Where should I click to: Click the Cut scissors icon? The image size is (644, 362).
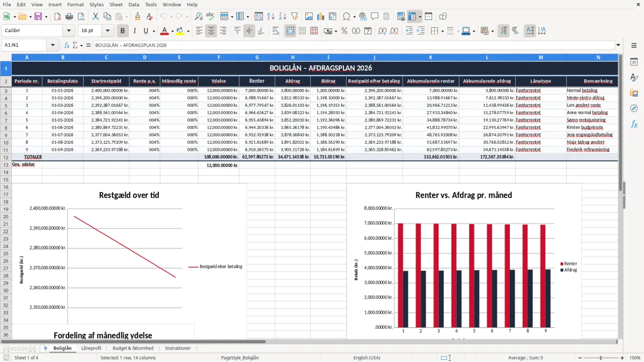(x=94, y=17)
